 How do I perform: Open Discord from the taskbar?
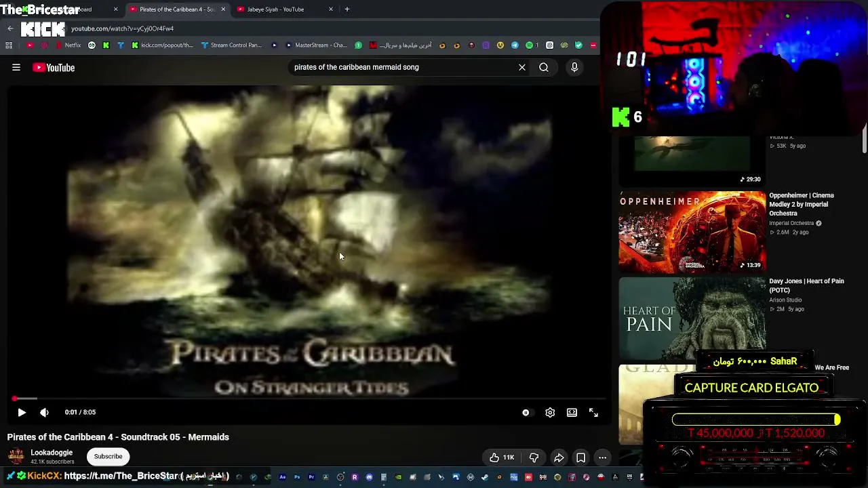pyautogui.click(x=370, y=477)
